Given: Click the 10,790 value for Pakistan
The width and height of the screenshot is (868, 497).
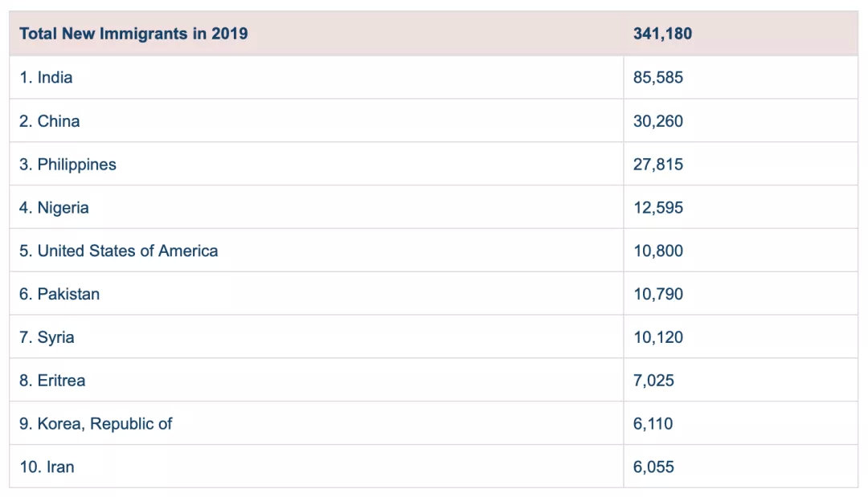Looking at the screenshot, I should click(x=657, y=295).
